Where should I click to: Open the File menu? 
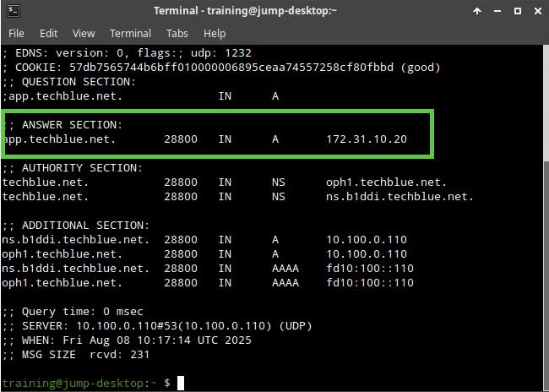[x=17, y=34]
